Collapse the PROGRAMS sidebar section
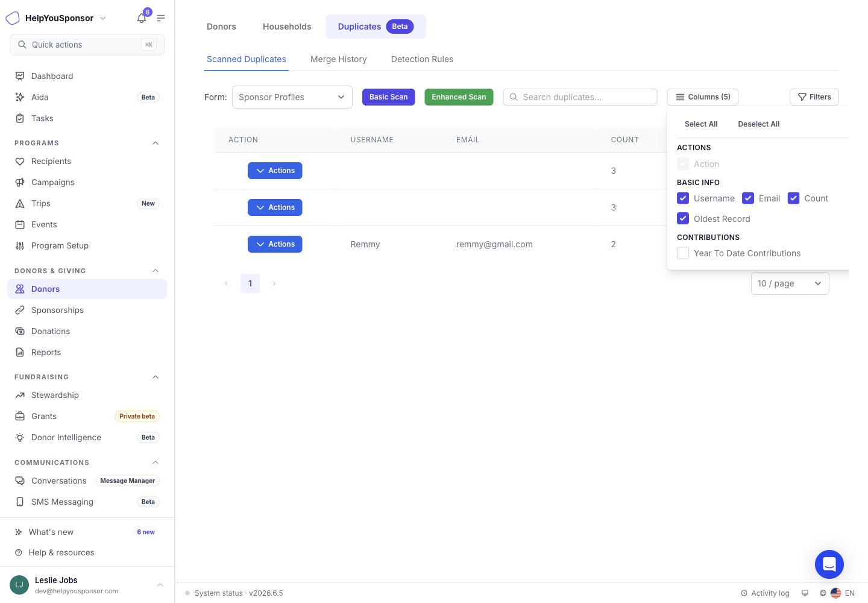This screenshot has height=603, width=868. coord(156,143)
